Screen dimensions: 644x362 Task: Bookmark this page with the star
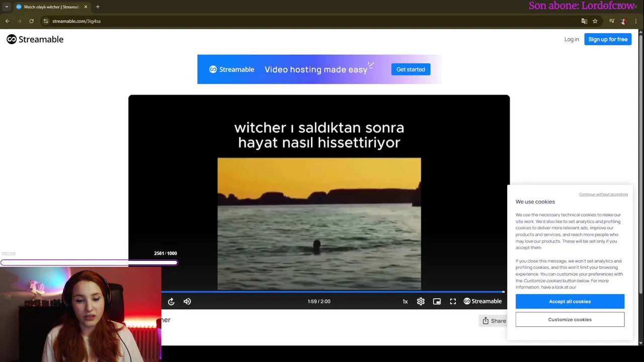pyautogui.click(x=595, y=21)
